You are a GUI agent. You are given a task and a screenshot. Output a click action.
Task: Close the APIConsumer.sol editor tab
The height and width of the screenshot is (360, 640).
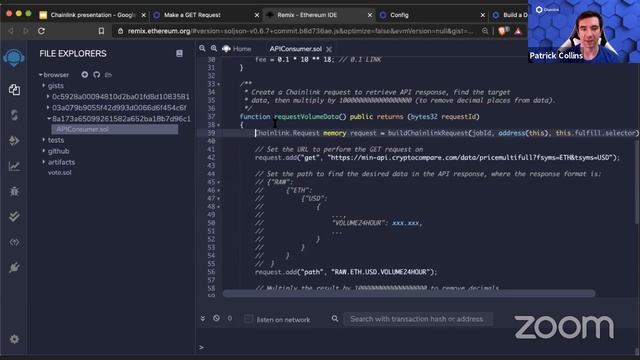[x=329, y=49]
